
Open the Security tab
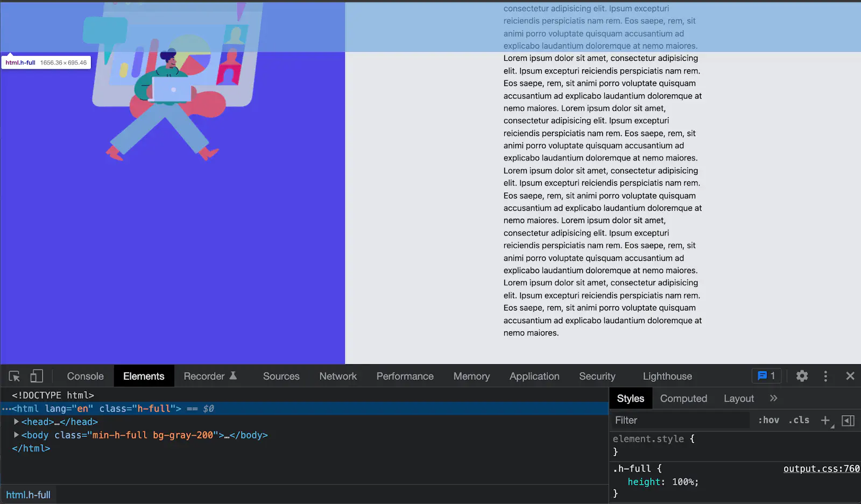[597, 376]
